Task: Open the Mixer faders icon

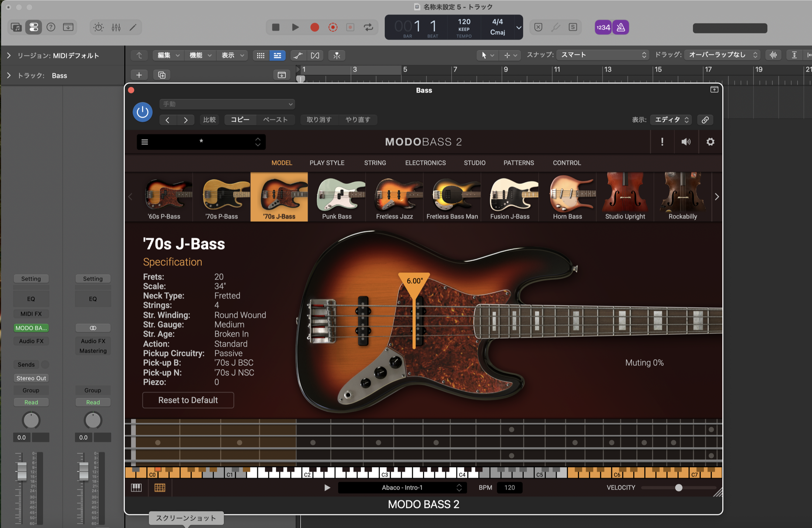Action: (x=116, y=27)
